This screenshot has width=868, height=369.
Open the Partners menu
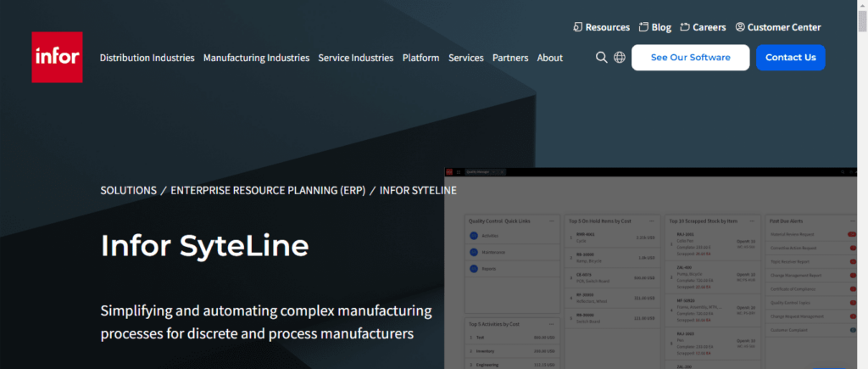coord(510,58)
